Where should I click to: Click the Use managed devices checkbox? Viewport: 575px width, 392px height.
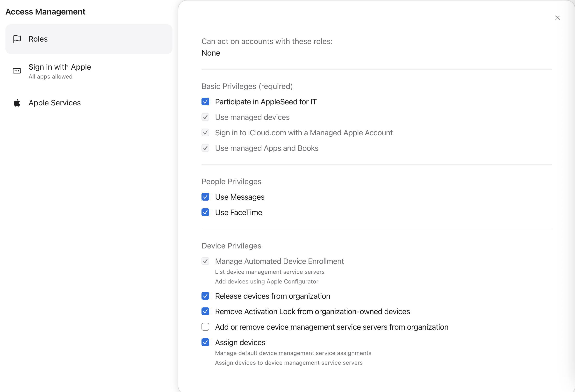(x=205, y=117)
